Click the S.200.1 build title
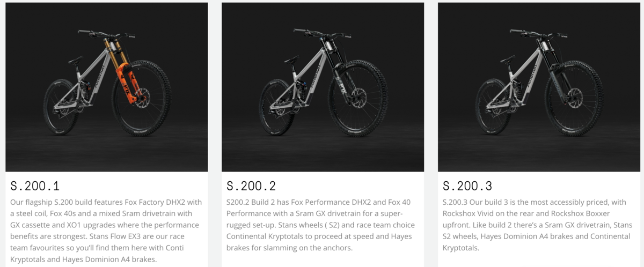Screen dimensions: 644x267 pos(35,187)
